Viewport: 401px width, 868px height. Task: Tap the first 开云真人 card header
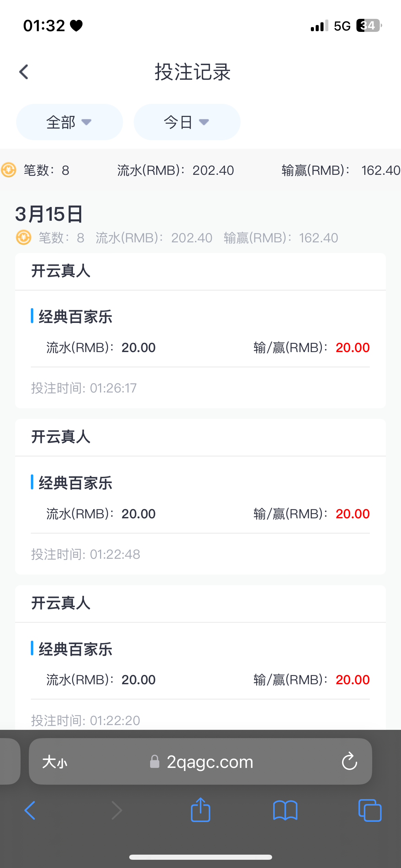pyautogui.click(x=200, y=271)
